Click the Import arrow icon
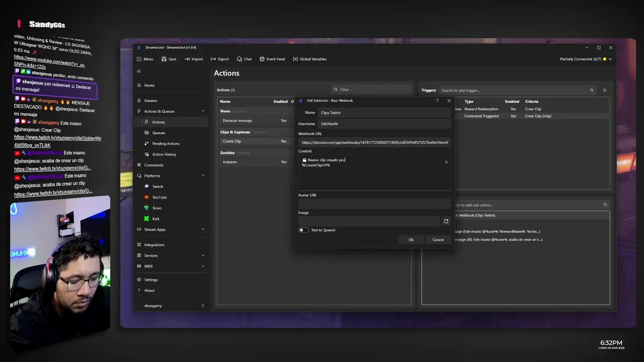644x362 pixels. pos(187,59)
